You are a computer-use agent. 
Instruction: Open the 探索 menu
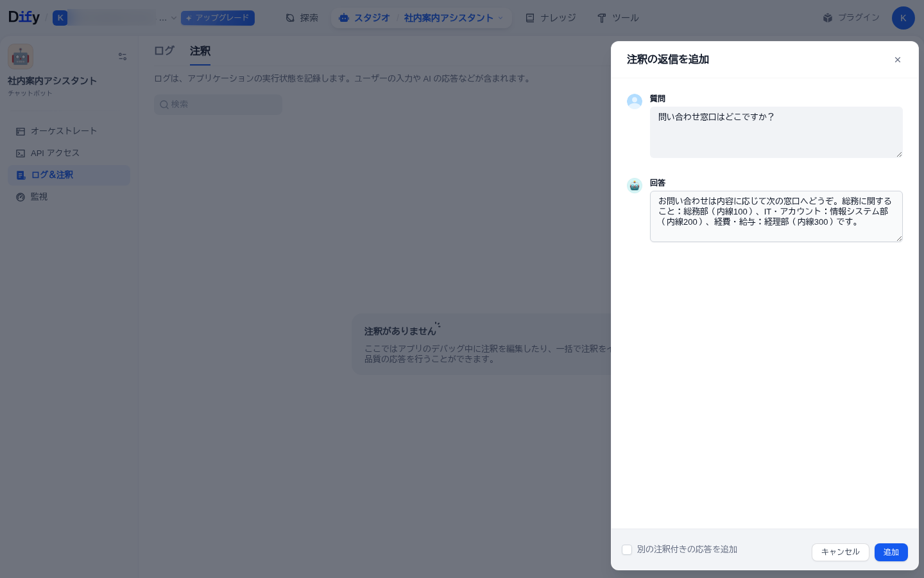[x=302, y=18]
